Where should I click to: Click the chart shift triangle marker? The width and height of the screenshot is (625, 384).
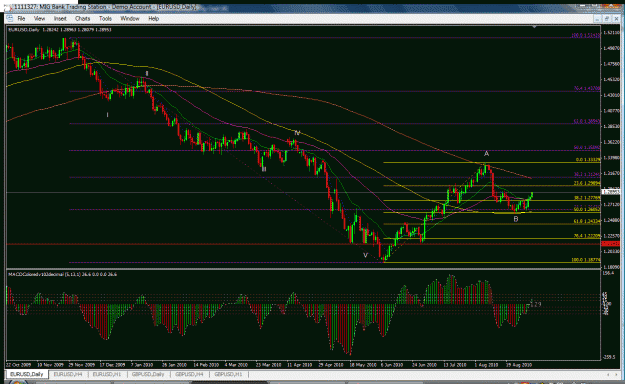tap(534, 27)
